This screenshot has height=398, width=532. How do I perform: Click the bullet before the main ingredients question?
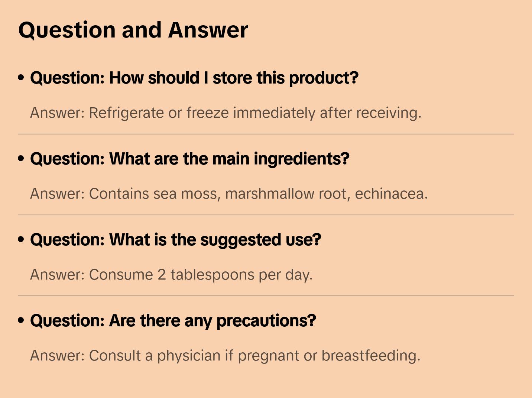pos(21,159)
